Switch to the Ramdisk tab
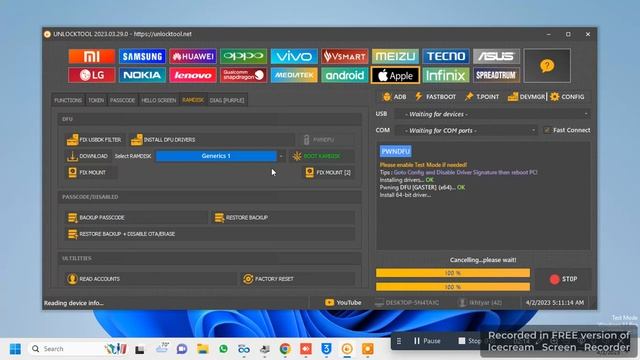Viewport: 640px width, 360px height. [x=193, y=100]
